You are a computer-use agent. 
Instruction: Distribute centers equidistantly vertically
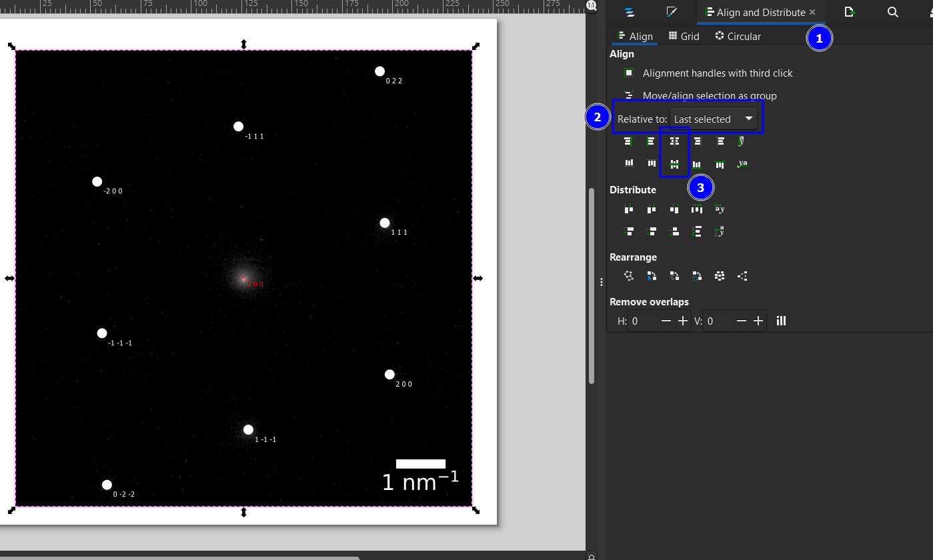651,231
